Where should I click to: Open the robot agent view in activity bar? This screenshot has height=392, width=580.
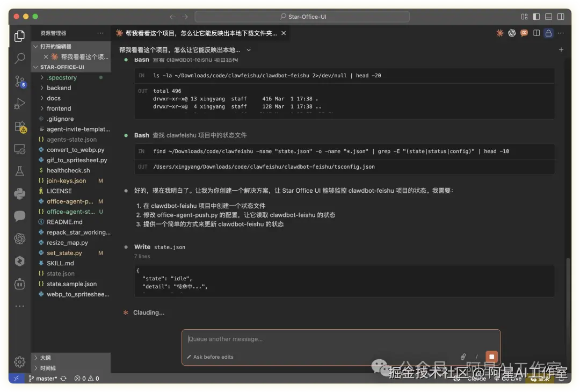[x=20, y=284]
